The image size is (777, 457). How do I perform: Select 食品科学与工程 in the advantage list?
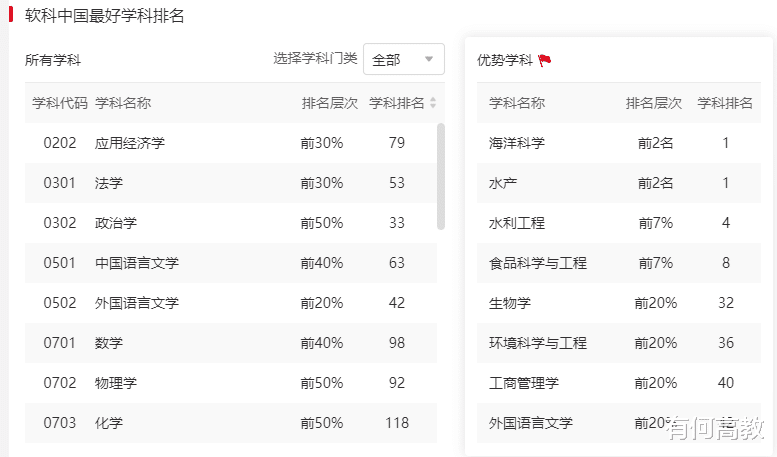(x=538, y=263)
